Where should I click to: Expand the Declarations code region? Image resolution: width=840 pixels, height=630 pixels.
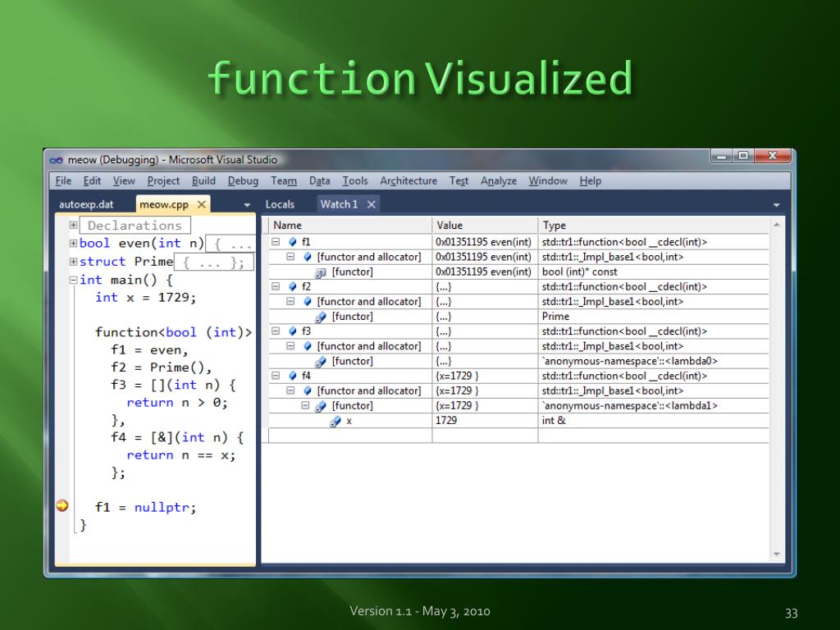(73, 225)
